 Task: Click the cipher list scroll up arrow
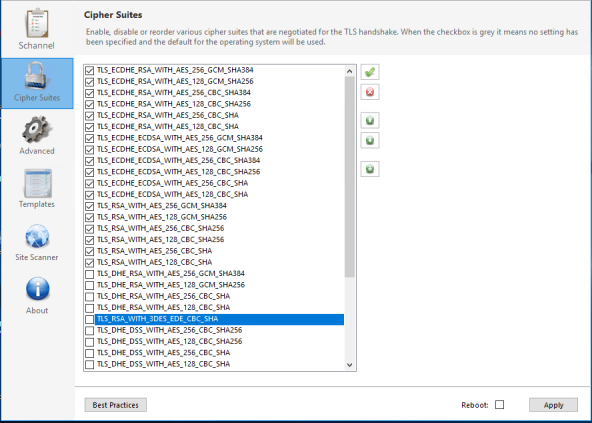click(349, 71)
